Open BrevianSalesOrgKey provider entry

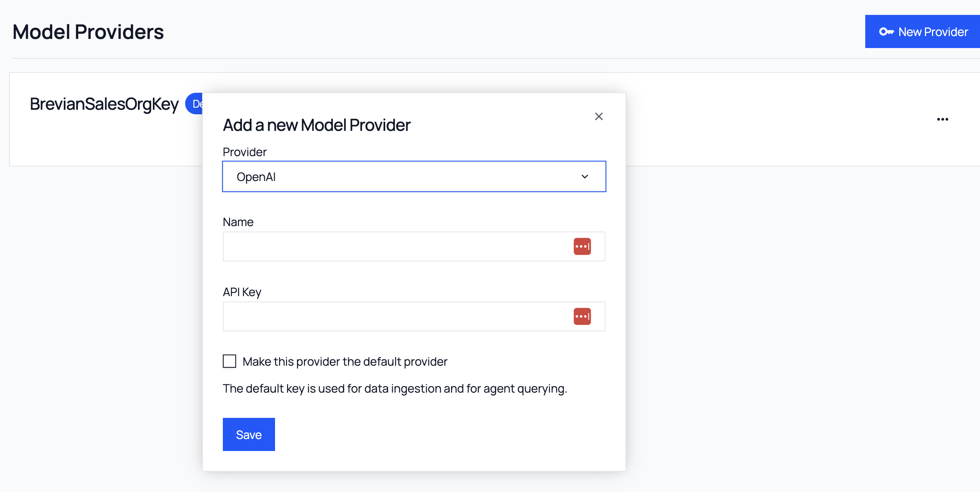pyautogui.click(x=104, y=104)
